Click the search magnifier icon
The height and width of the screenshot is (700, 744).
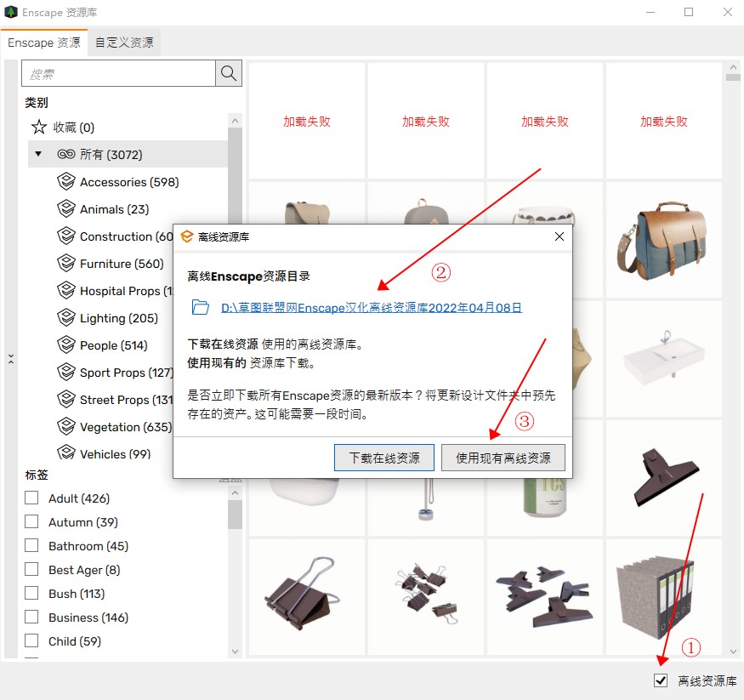pos(228,74)
